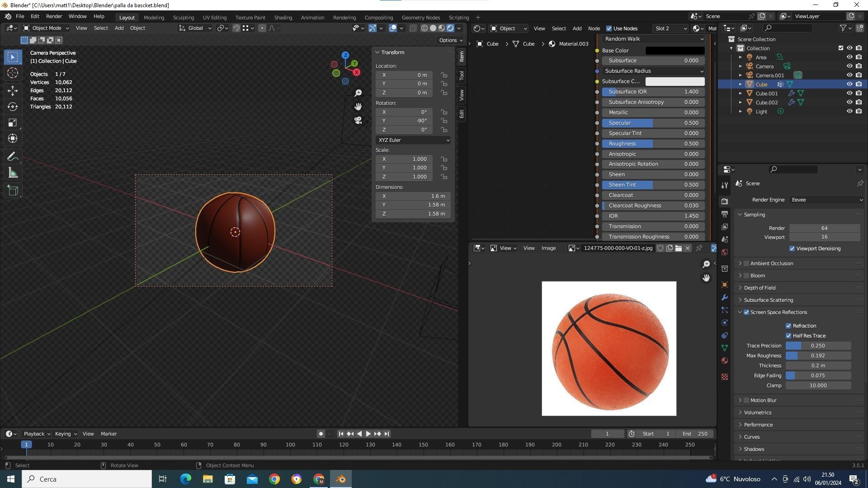Open the Output properties tab
The image size is (868, 488).
[725, 214]
